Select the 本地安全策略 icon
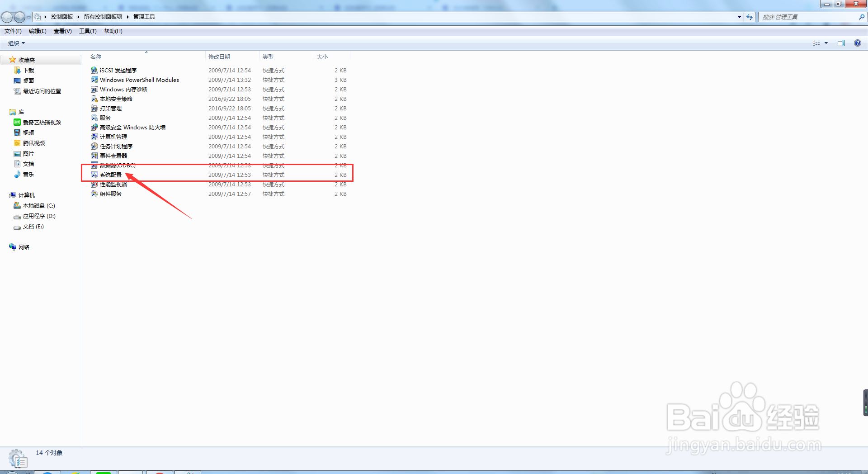The image size is (868, 474). coord(94,99)
